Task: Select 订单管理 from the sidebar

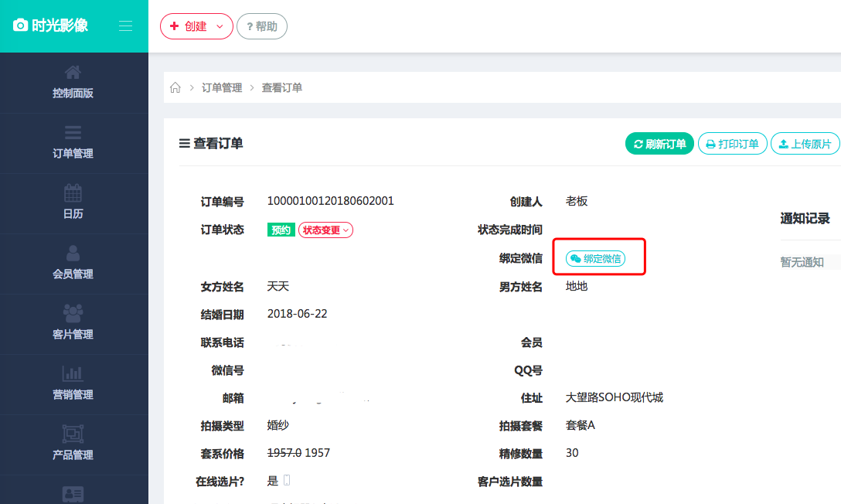Action: [x=73, y=143]
